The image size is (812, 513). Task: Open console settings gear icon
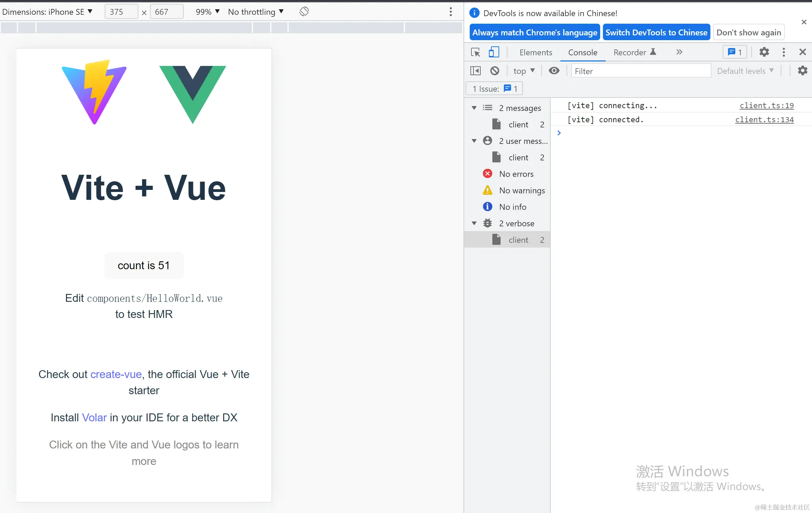coord(802,71)
